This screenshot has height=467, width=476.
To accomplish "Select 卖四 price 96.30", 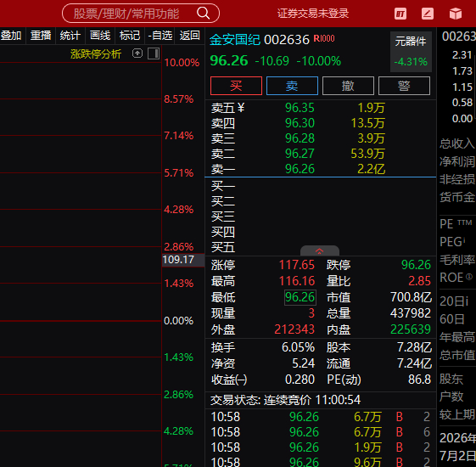I will pyautogui.click(x=300, y=123).
